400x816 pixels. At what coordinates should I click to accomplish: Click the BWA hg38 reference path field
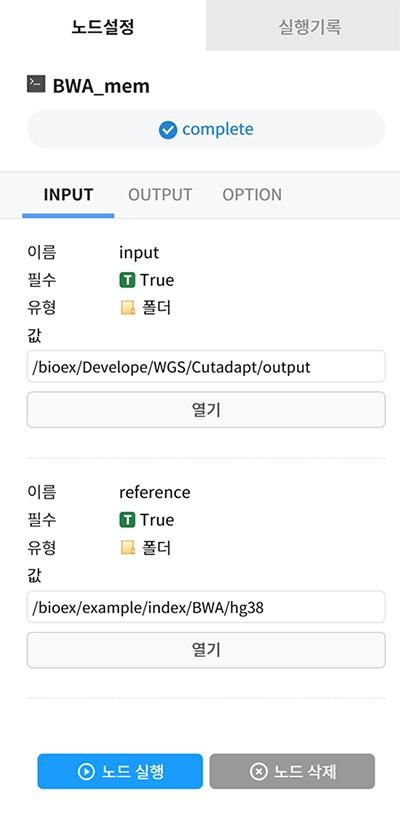(x=206, y=607)
